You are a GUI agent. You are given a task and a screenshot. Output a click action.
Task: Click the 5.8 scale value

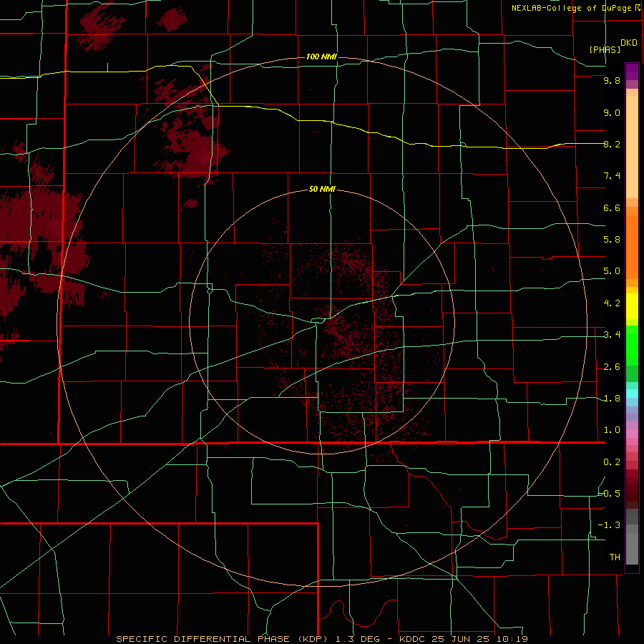tap(612, 240)
